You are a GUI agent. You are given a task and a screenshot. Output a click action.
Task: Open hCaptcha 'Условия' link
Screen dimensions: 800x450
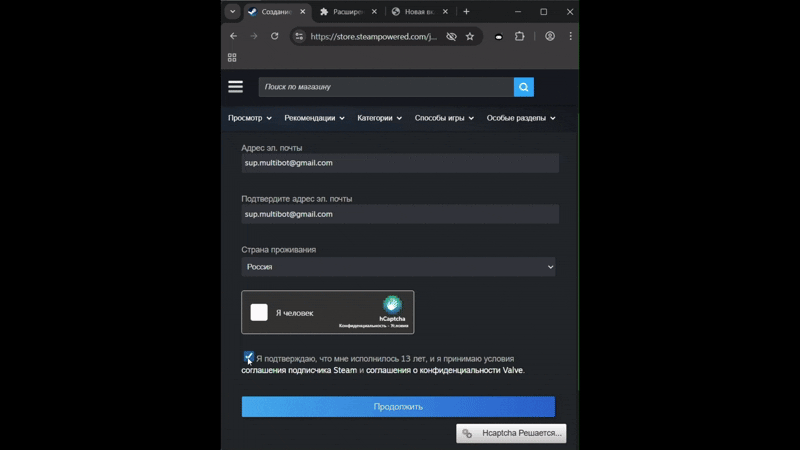tap(399, 326)
